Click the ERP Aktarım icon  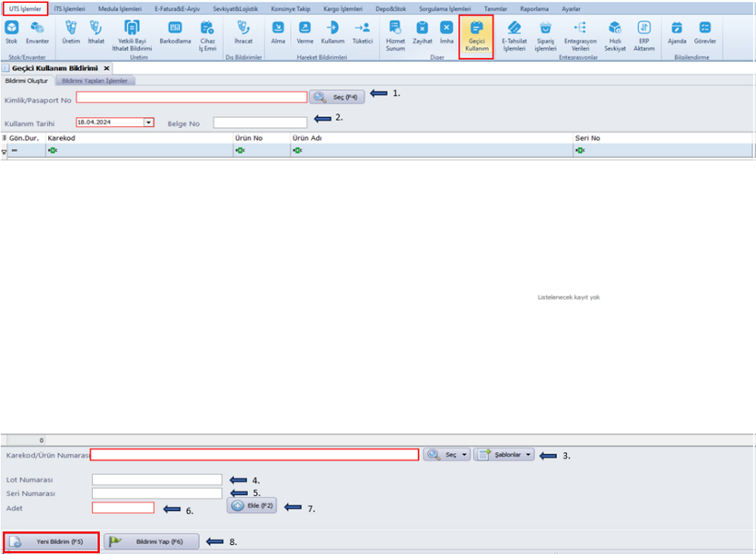pos(644,35)
